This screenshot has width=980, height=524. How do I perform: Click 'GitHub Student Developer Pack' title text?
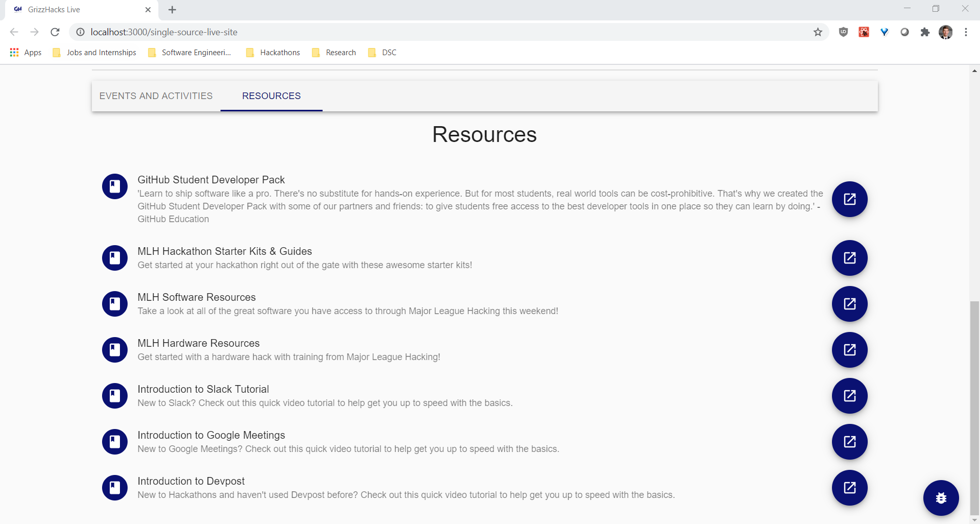[x=211, y=180]
